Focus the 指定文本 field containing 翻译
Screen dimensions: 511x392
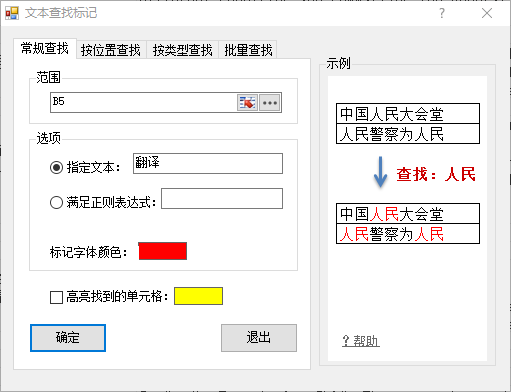[x=208, y=163]
